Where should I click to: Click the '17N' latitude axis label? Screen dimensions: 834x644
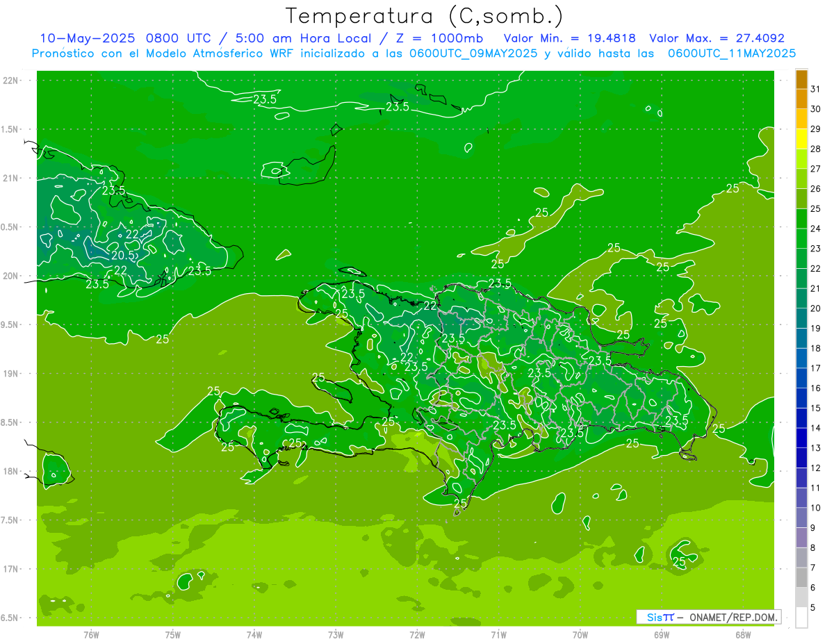10,570
